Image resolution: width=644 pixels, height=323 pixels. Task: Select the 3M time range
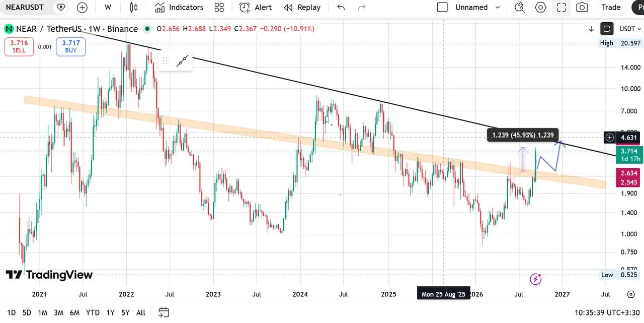[x=58, y=312]
